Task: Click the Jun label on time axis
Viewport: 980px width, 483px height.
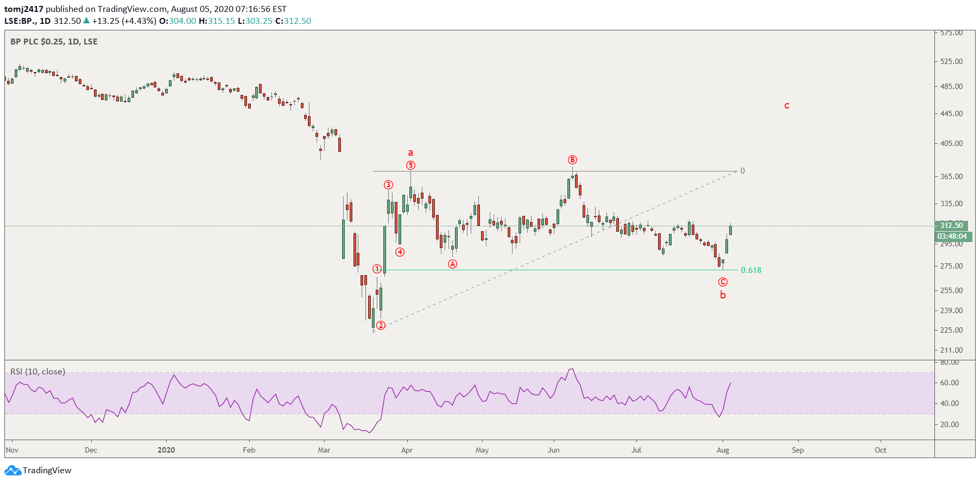Action: coord(554,450)
